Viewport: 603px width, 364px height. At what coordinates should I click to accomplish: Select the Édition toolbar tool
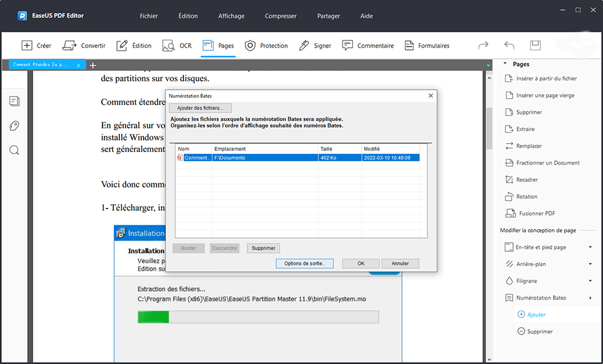tap(134, 46)
